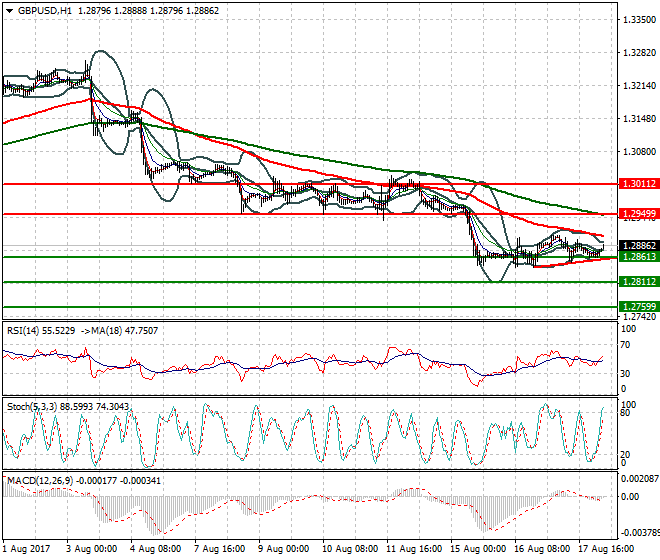Click the 3 Aug 00:00 time label
Viewport: 660px width, 560px height.
[x=91, y=549]
